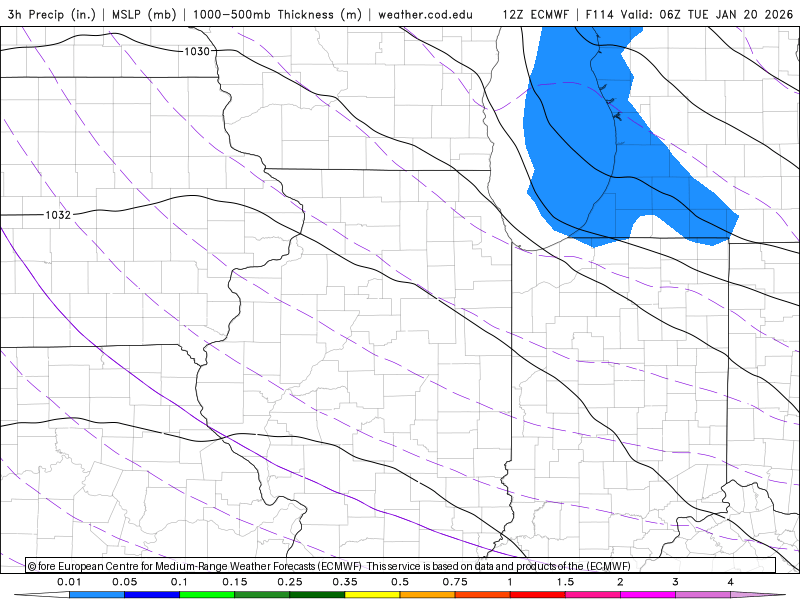
Task: Click the 0.01 legend value
Action: pyautogui.click(x=69, y=582)
